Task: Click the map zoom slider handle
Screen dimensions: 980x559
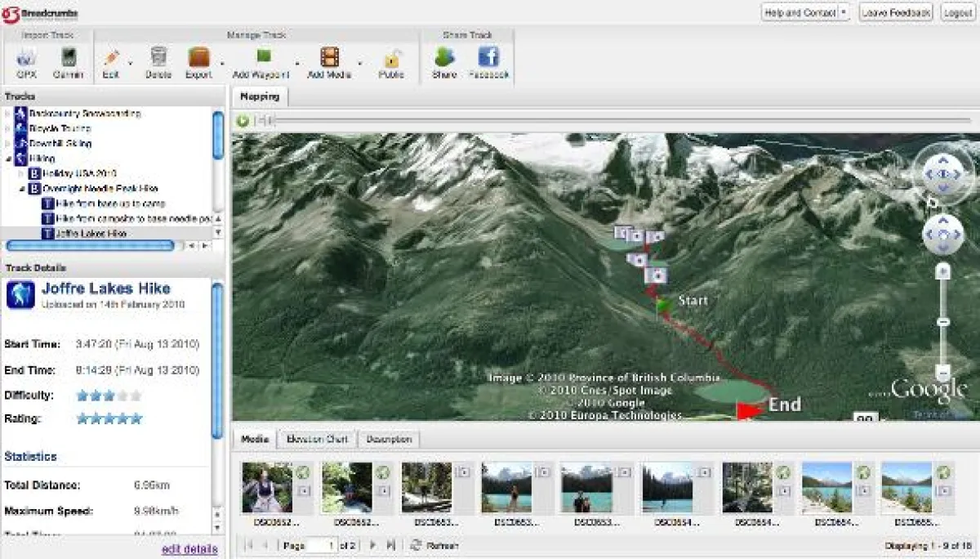Action: tap(943, 323)
